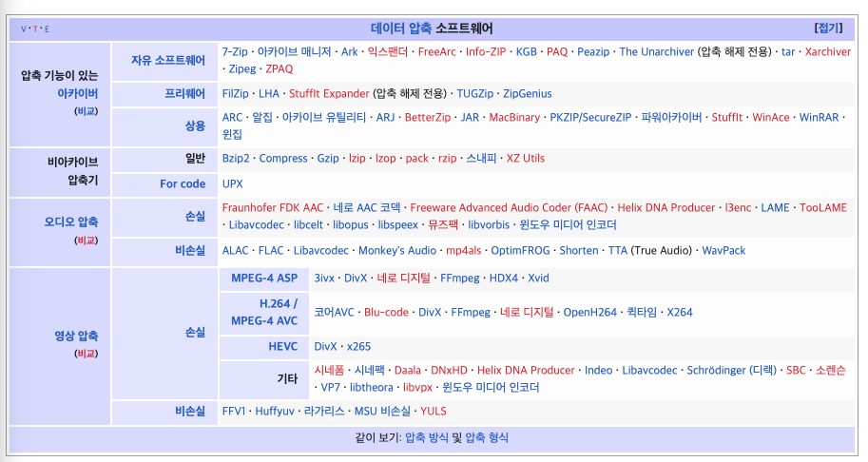Click the ZPAQ link
The width and height of the screenshot is (868, 462).
[x=279, y=68]
